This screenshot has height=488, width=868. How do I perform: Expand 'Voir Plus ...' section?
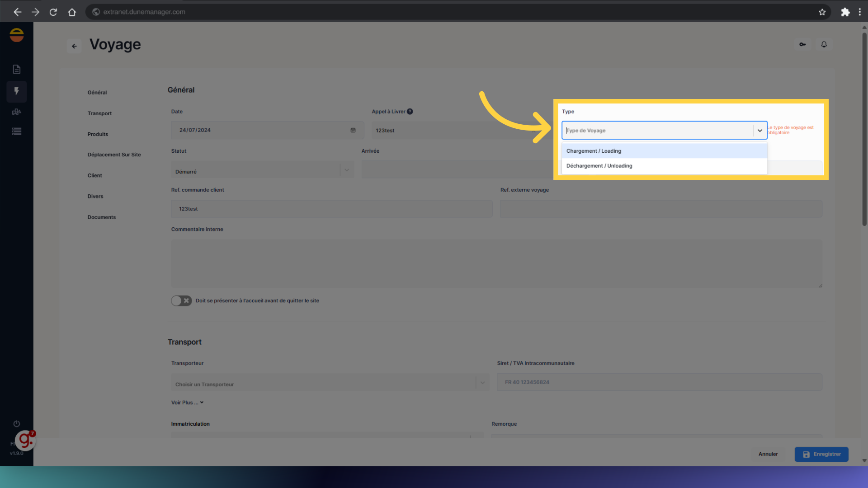(x=187, y=403)
